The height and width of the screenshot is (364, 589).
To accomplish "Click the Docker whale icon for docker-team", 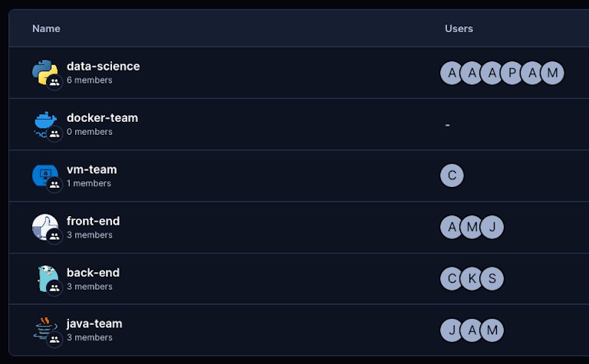I will [x=44, y=122].
